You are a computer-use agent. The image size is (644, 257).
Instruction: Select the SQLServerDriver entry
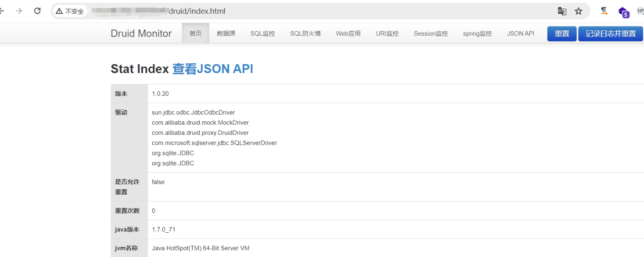(x=214, y=143)
